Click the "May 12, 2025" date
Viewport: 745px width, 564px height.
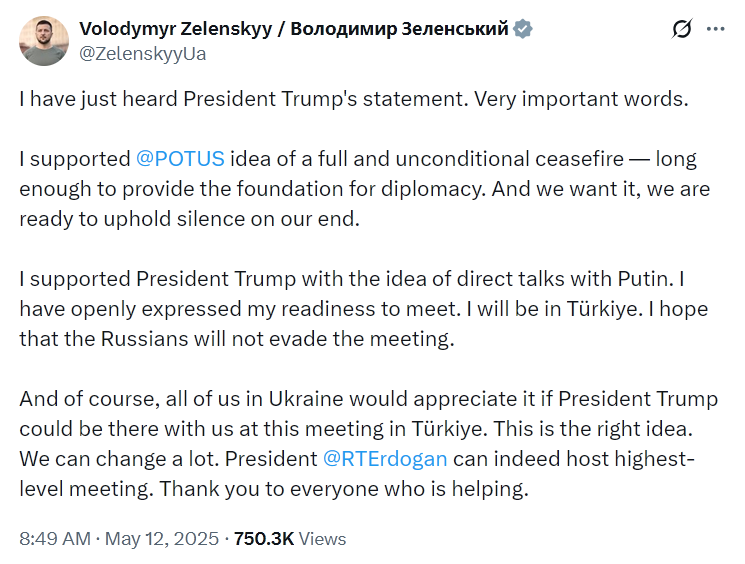[164, 539]
